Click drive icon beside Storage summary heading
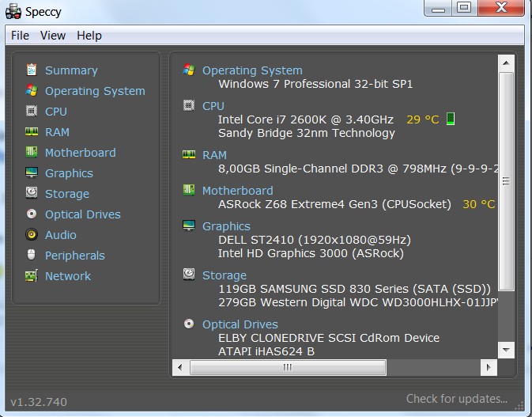532x417 pixels. (189, 275)
